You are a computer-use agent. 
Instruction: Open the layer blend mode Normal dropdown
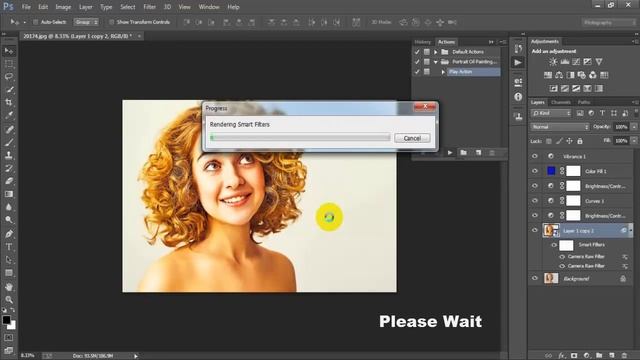(560, 127)
